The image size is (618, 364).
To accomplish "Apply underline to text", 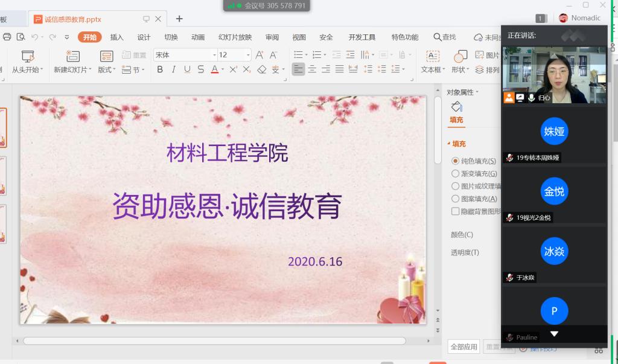I will pyautogui.click(x=187, y=69).
